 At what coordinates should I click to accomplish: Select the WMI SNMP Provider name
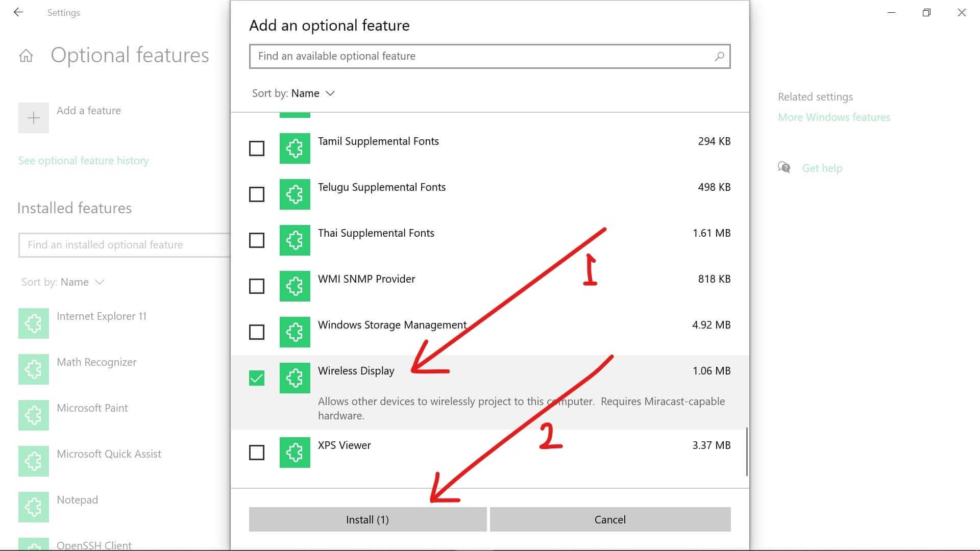click(366, 279)
